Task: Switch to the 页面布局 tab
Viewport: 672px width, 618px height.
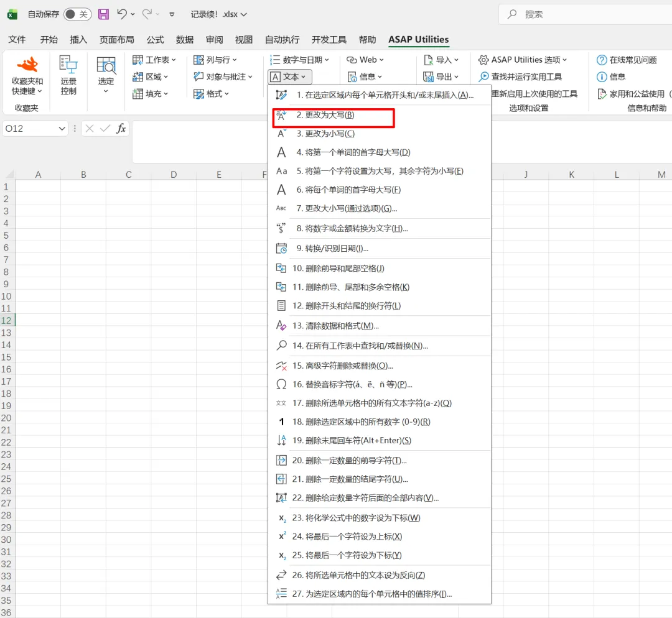Action: point(116,39)
